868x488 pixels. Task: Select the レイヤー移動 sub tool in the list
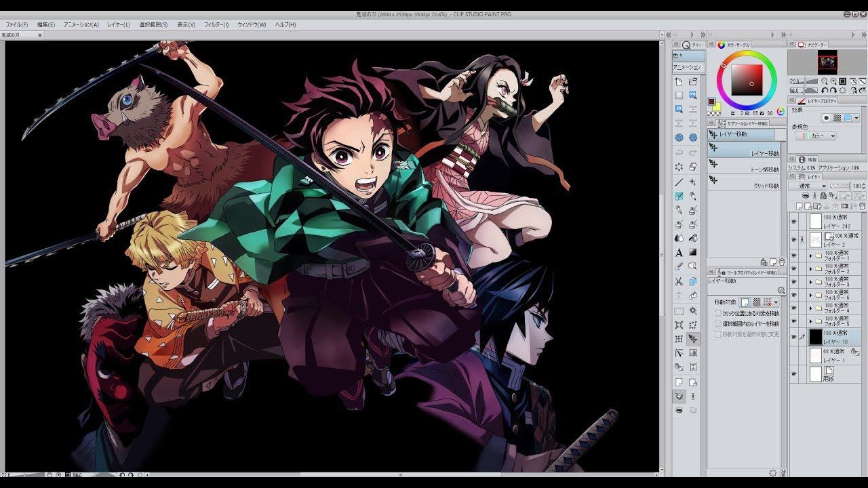[x=744, y=150]
